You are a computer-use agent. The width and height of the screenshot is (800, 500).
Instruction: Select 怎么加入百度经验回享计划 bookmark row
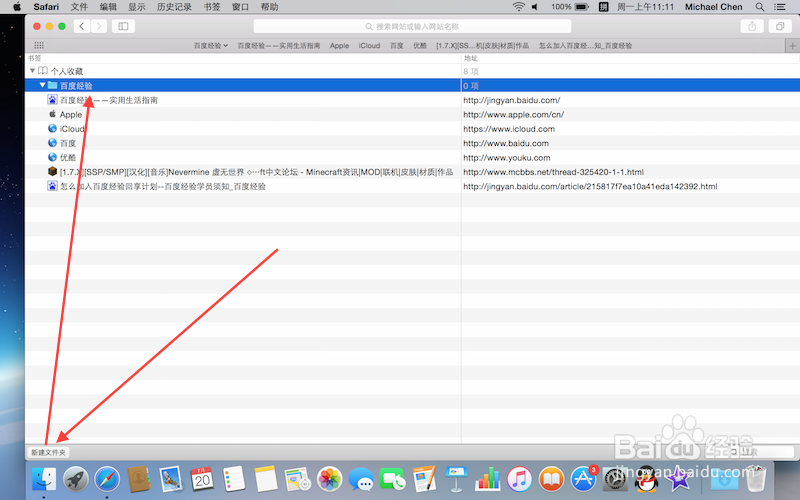(x=412, y=186)
